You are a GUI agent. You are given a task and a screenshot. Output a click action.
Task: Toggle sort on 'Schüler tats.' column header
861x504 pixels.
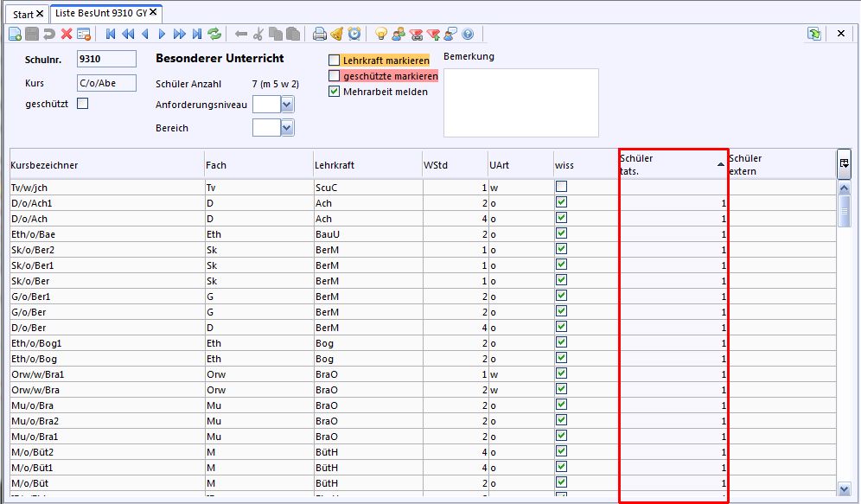(673, 165)
